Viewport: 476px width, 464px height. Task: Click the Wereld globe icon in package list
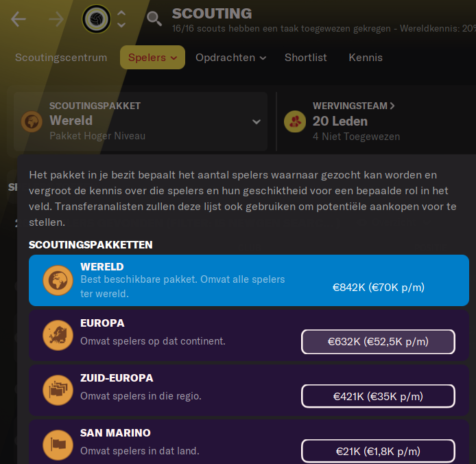point(58,280)
